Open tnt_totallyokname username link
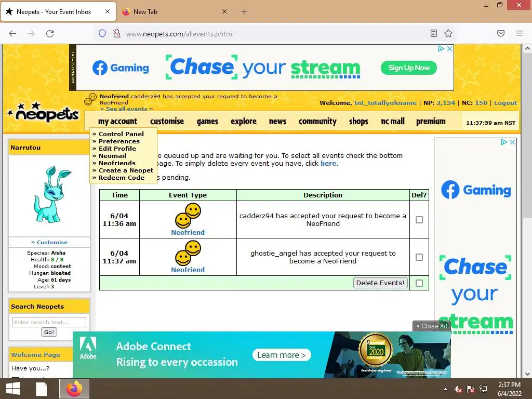The image size is (532, 399). (385, 103)
